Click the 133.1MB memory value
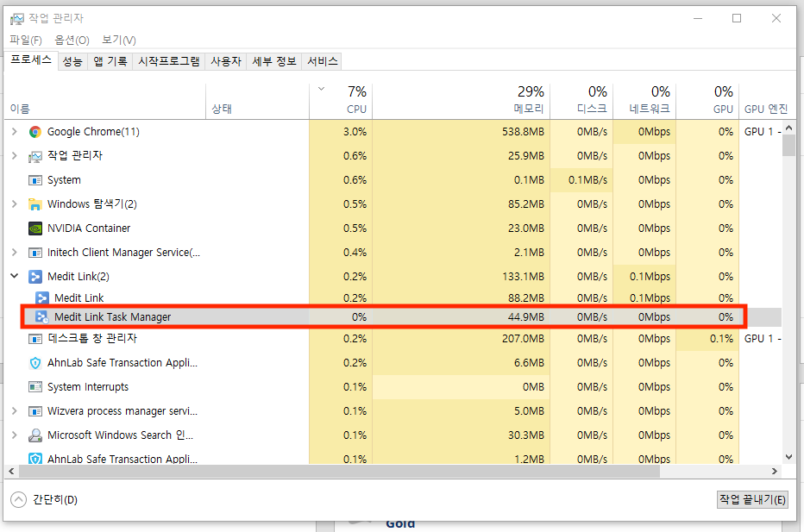 [523, 277]
